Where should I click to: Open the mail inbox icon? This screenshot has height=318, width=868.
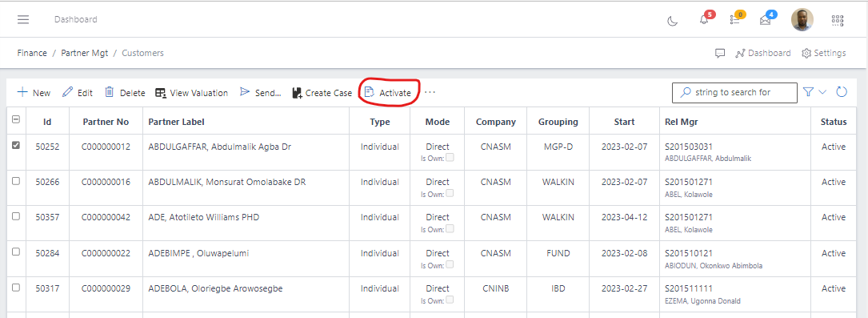tap(765, 21)
